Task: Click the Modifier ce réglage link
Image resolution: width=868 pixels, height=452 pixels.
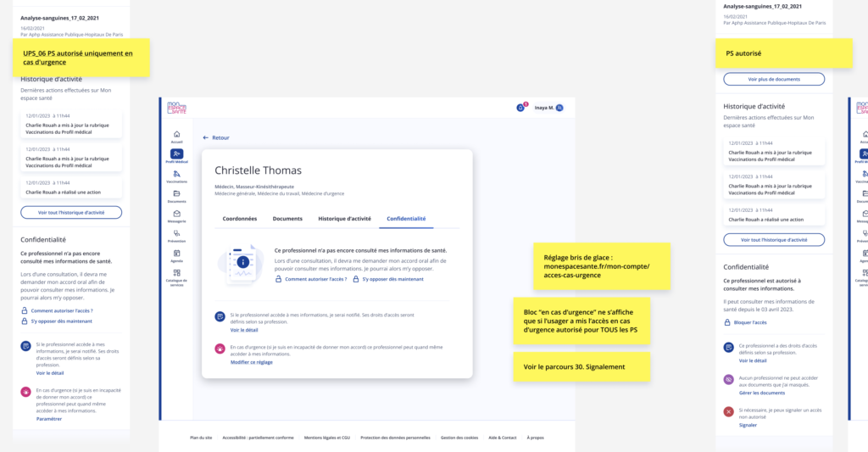Action: [x=251, y=362]
